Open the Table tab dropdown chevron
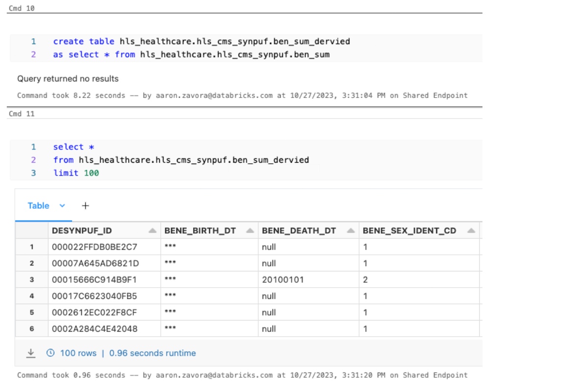588x392 pixels. [x=62, y=206]
